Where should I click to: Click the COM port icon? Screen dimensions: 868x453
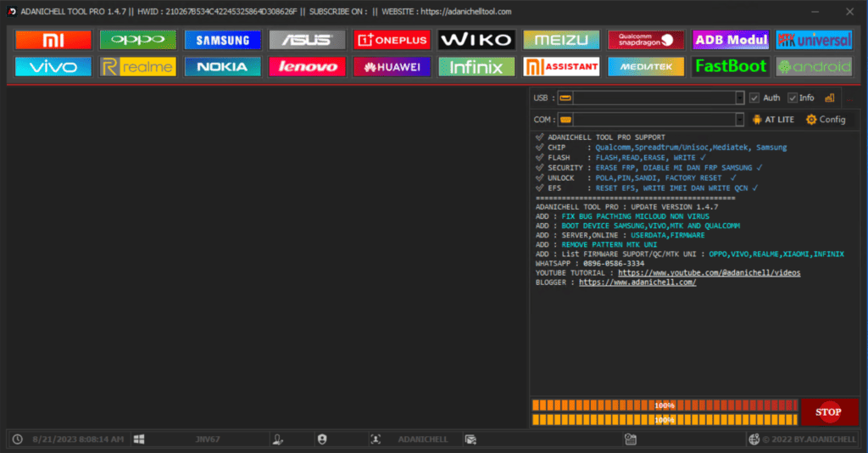(565, 120)
